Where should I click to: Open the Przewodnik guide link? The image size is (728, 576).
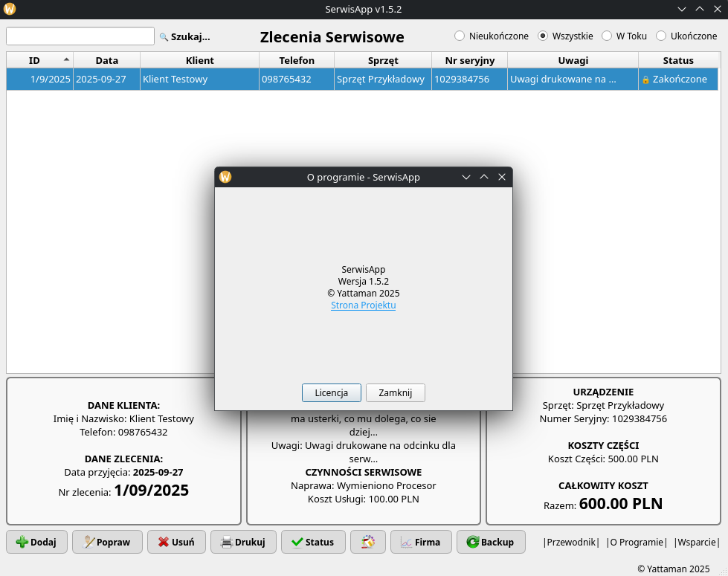pos(571,542)
